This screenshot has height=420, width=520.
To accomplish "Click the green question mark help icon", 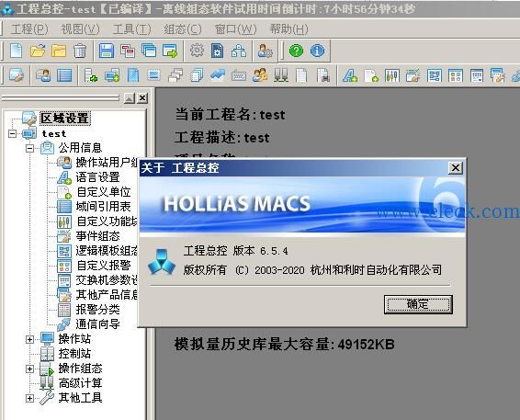I will [x=296, y=51].
